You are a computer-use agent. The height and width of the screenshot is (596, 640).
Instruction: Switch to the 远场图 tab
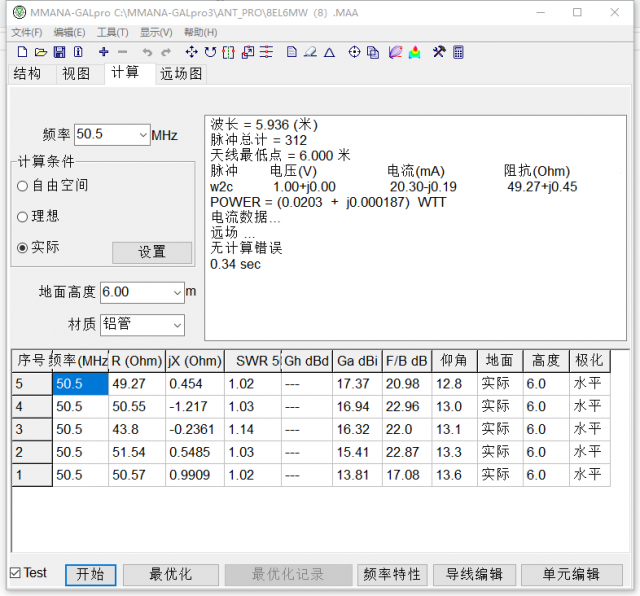click(181, 74)
